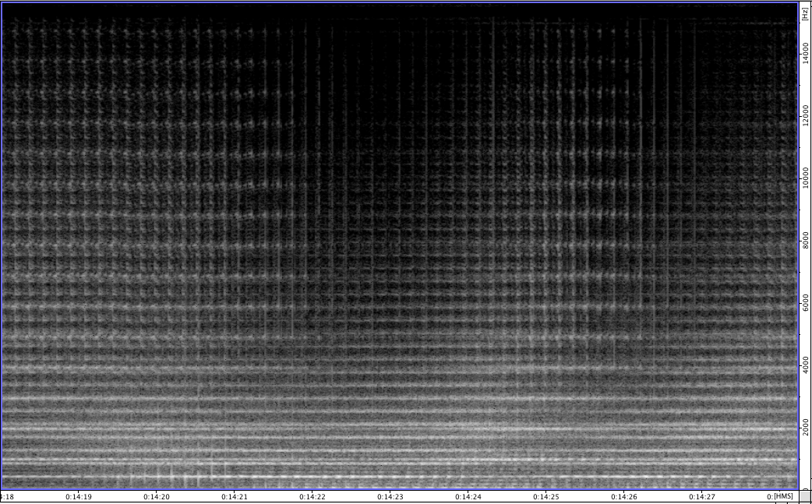Click the 6000 frequency axis label
Image resolution: width=812 pixels, height=504 pixels.
coord(805,304)
